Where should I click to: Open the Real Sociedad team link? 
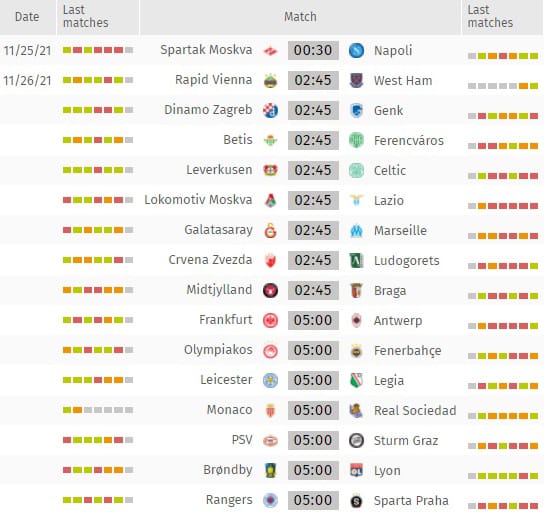tap(415, 411)
